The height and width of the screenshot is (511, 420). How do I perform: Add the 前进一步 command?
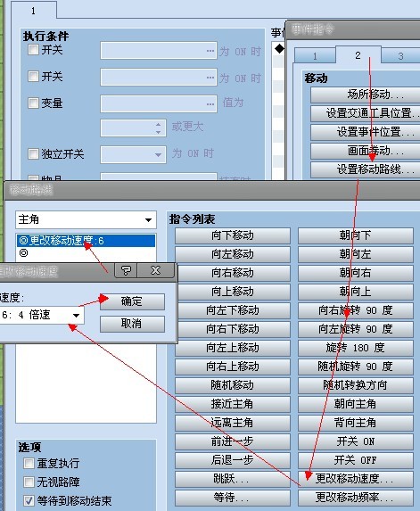tap(233, 441)
